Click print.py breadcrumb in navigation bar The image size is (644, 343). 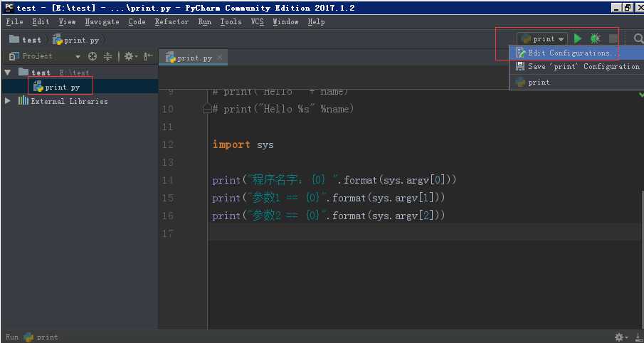[76, 39]
